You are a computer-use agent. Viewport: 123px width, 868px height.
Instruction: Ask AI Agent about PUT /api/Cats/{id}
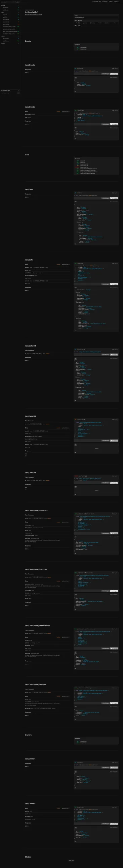[x=105, y=441]
